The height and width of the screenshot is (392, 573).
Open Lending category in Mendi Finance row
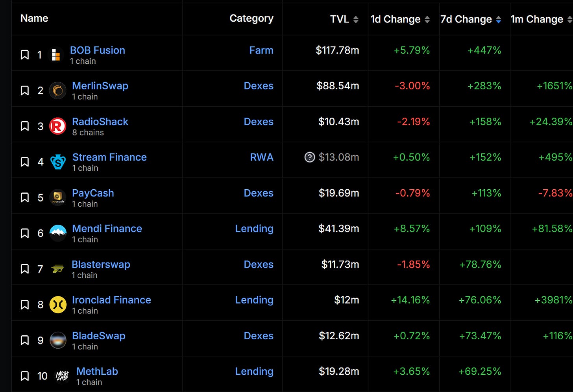click(x=254, y=229)
